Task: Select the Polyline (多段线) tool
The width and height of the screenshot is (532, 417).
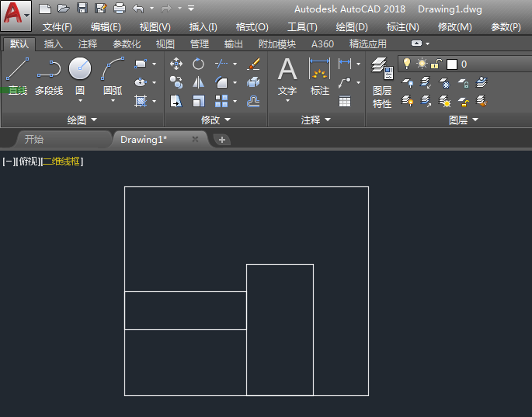Action: click(x=49, y=70)
